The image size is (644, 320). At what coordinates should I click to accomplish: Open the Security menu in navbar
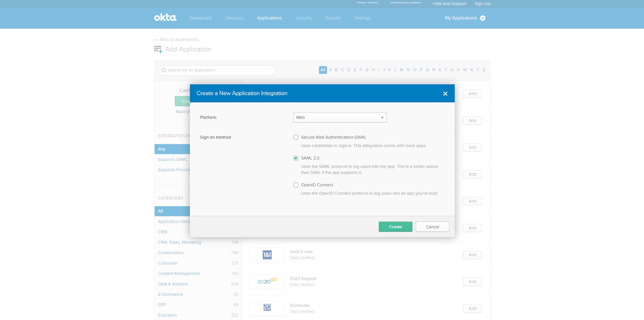tap(303, 18)
